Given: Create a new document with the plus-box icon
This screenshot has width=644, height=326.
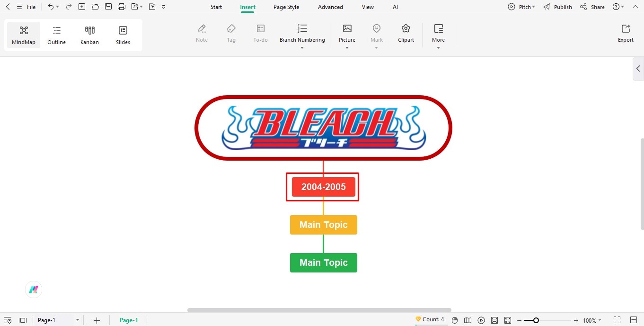Looking at the screenshot, I should [x=82, y=7].
